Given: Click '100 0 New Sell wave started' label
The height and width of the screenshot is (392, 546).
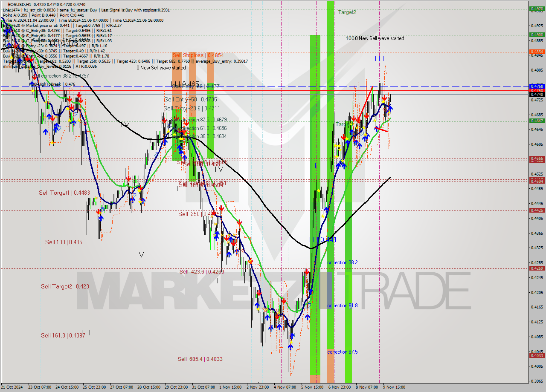Looking at the screenshot, I should click(375, 38).
